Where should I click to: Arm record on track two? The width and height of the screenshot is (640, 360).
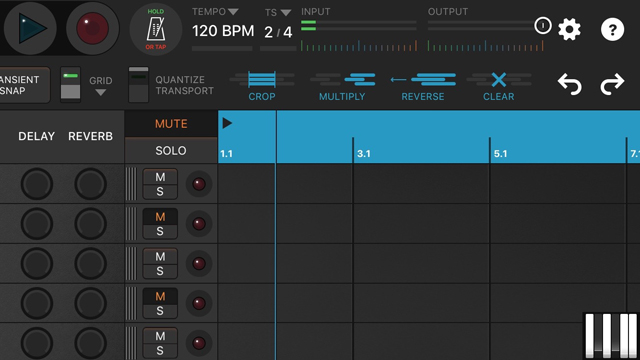[x=199, y=224]
